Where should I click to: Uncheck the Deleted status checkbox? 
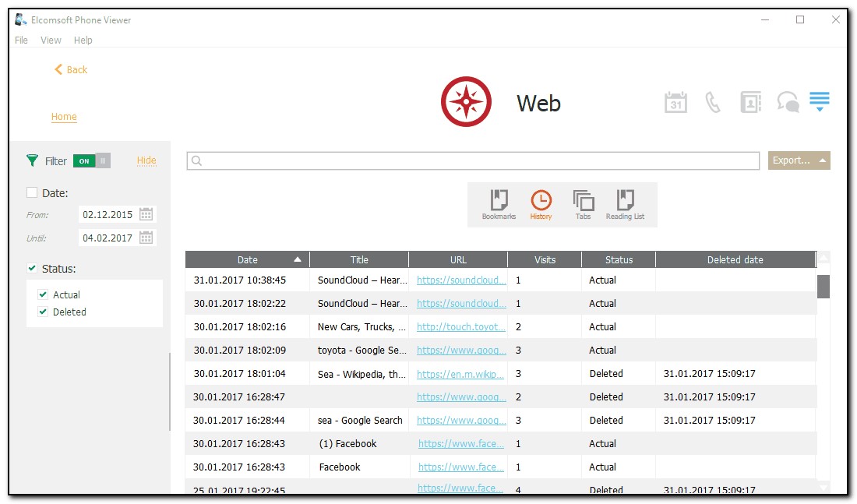click(x=43, y=312)
